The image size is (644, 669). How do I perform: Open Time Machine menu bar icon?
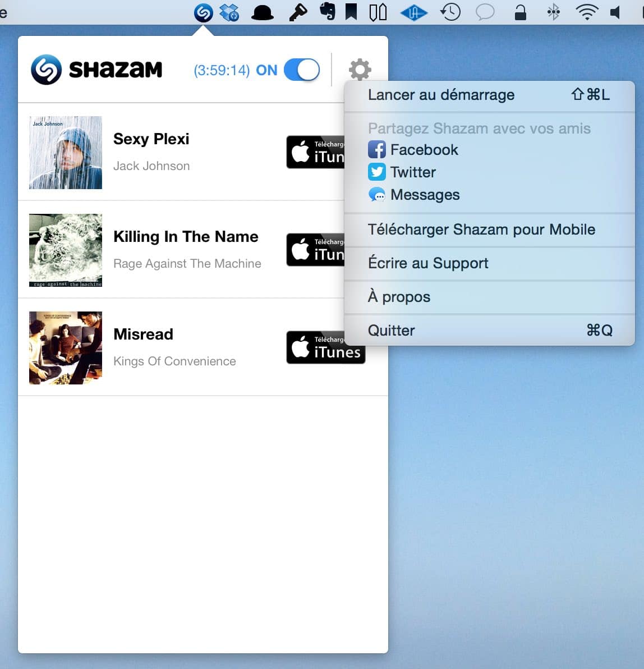coord(450,12)
